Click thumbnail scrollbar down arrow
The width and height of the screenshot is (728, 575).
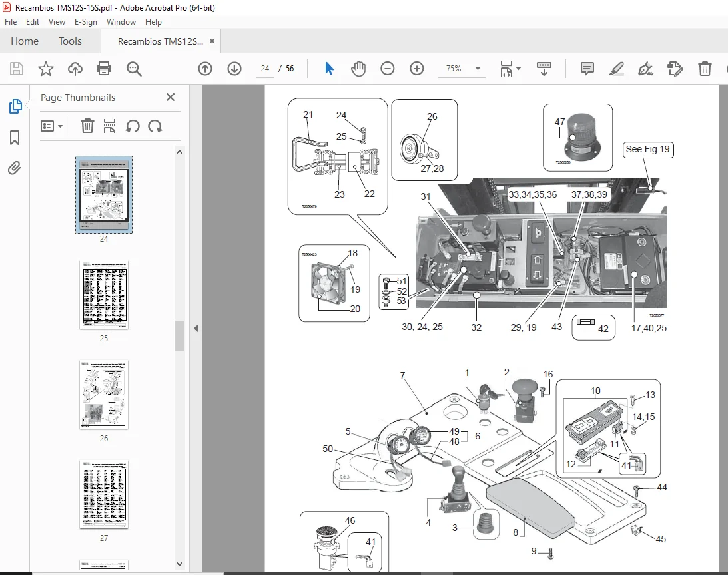pos(179,565)
